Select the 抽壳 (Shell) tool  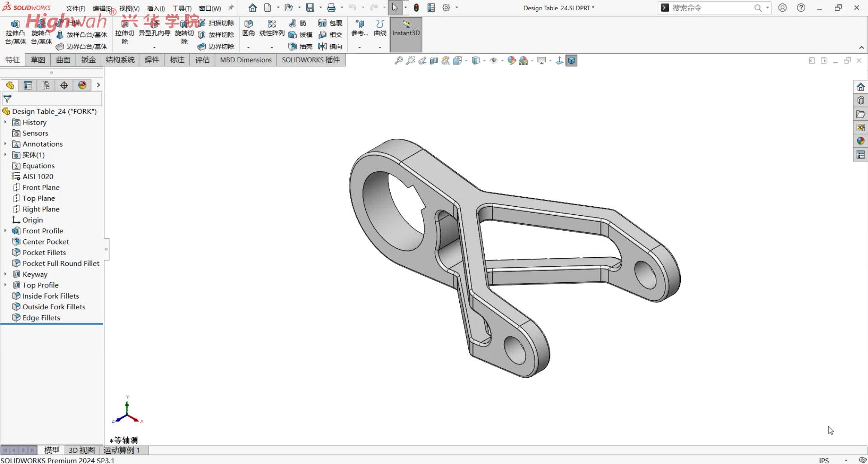click(300, 46)
